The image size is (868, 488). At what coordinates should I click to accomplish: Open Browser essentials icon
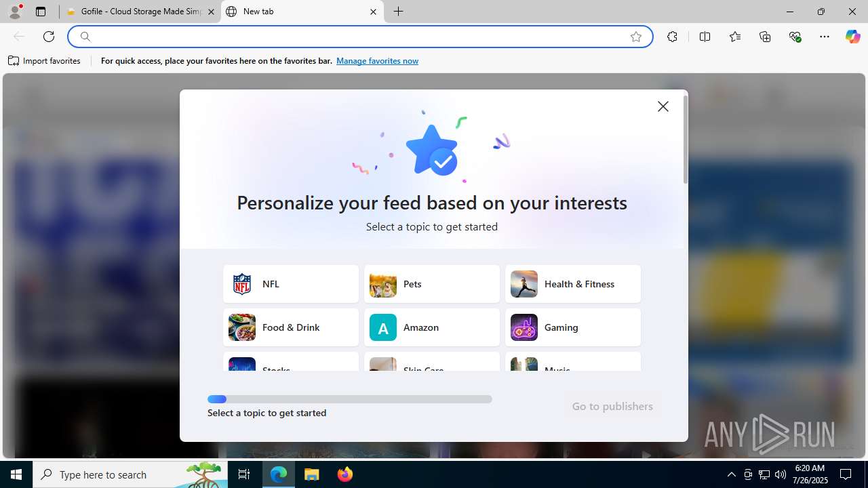pos(795,37)
